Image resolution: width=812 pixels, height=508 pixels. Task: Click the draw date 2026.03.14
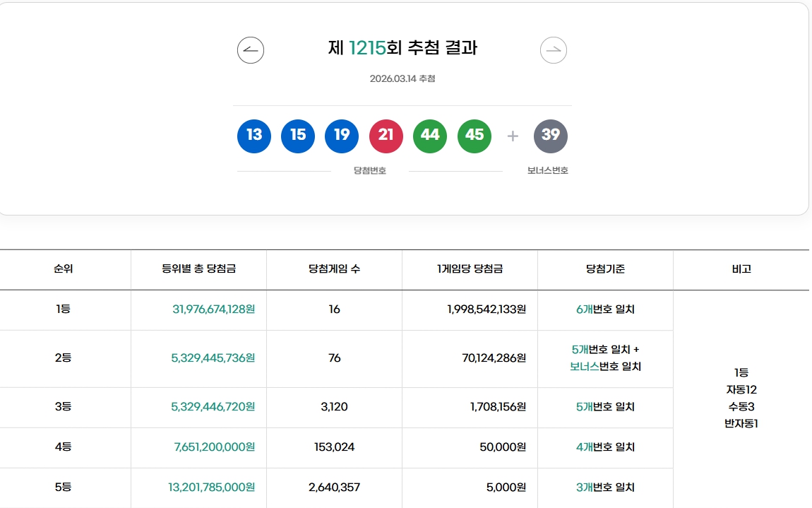pos(402,79)
